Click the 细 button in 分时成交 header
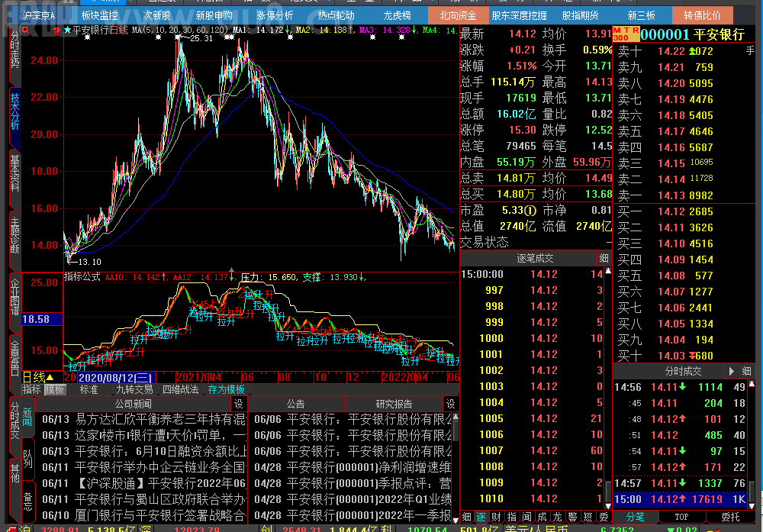This screenshot has width=763, height=532. point(746,372)
